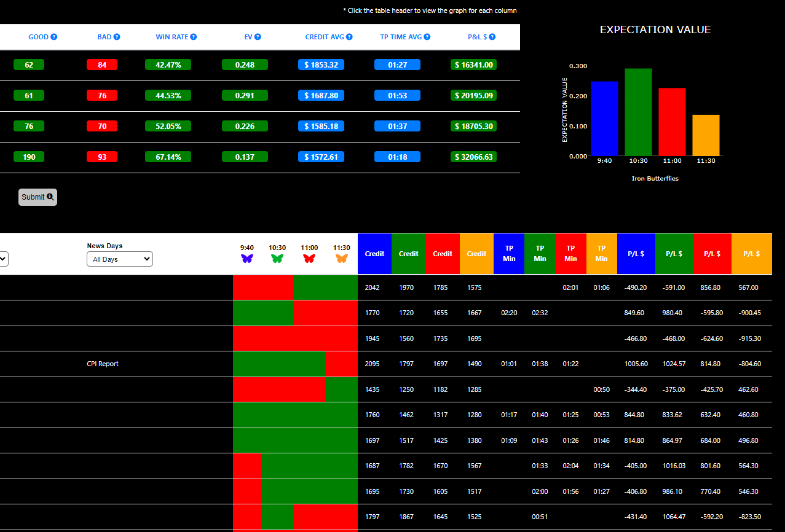
Task: Click the $ 32066.63 P&L badge
Action: 473,157
